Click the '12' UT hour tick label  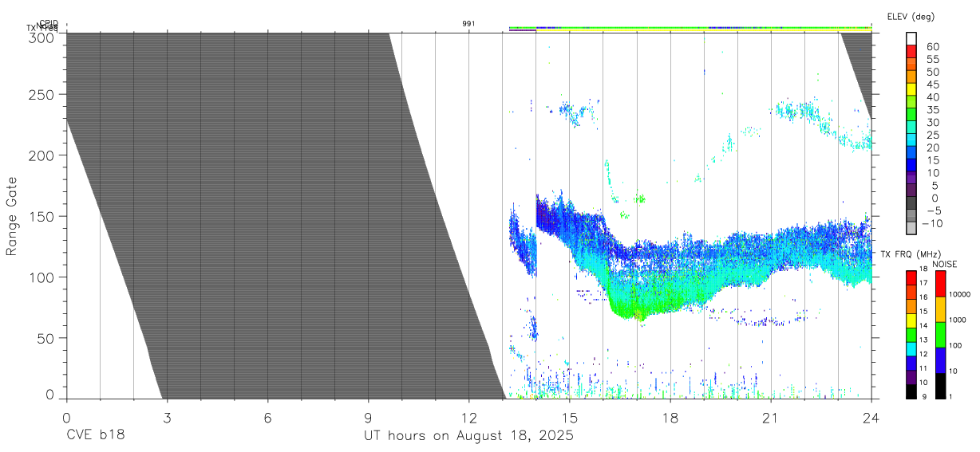469,418
